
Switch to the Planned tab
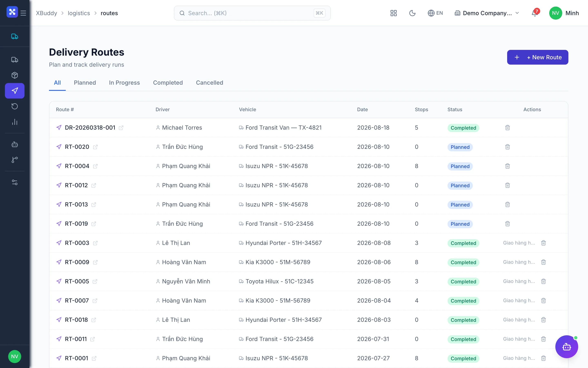coord(85,83)
